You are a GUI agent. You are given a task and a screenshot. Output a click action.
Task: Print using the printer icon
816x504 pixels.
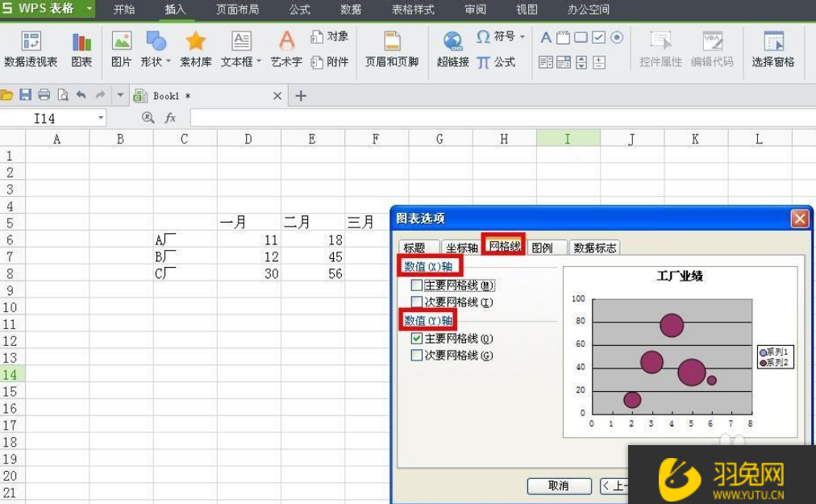click(x=44, y=95)
